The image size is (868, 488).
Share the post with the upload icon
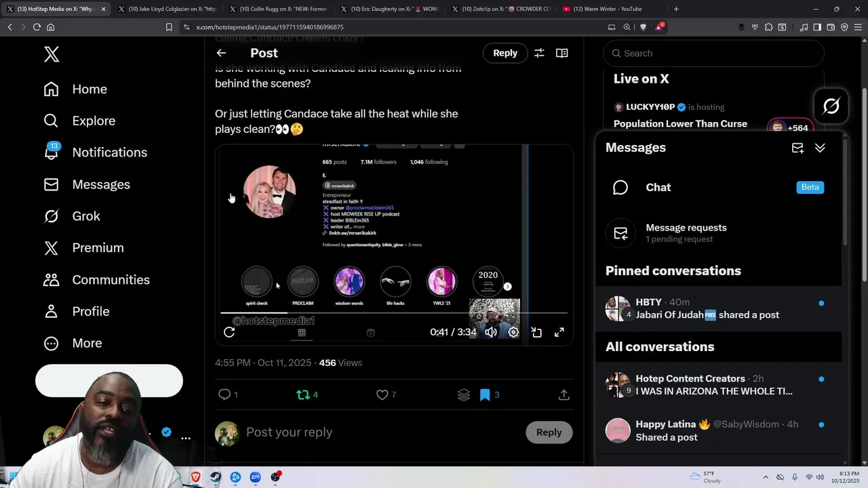[x=564, y=394]
